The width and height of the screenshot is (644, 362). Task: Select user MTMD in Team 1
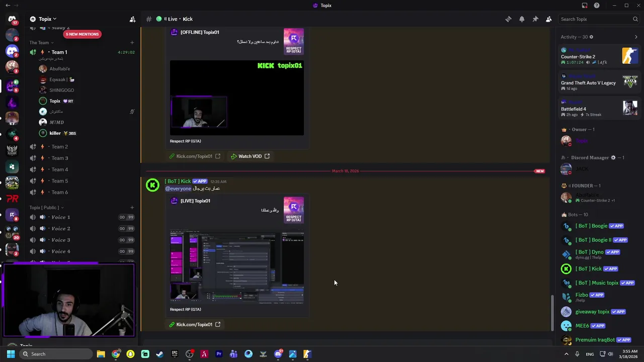[56, 122]
